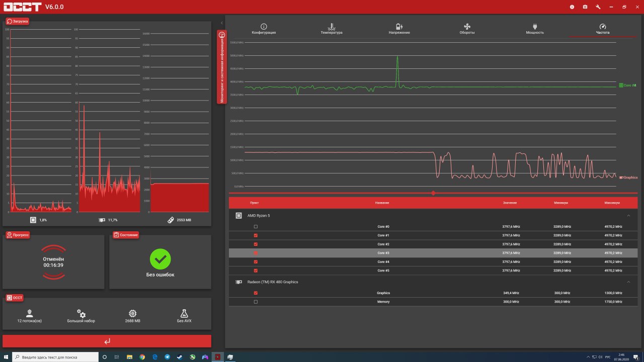Switch to the Мощность tab
Screen dimensions: 644x362
click(535, 29)
